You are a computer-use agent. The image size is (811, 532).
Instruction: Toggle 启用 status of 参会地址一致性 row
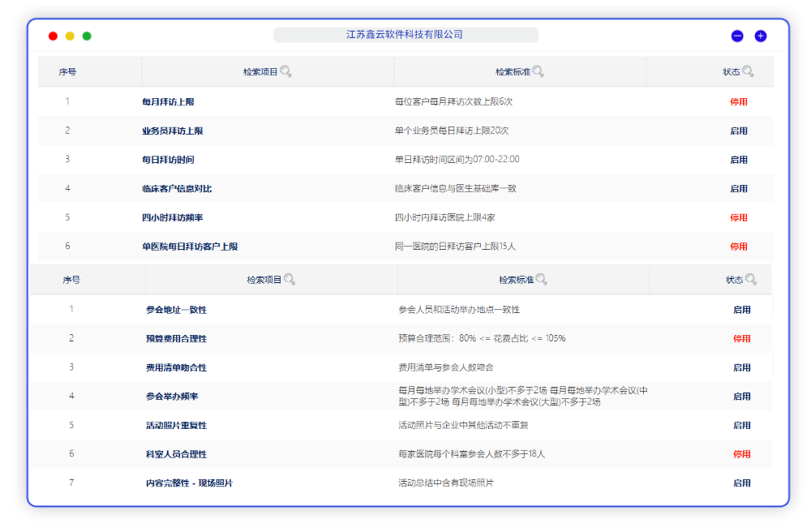(741, 310)
